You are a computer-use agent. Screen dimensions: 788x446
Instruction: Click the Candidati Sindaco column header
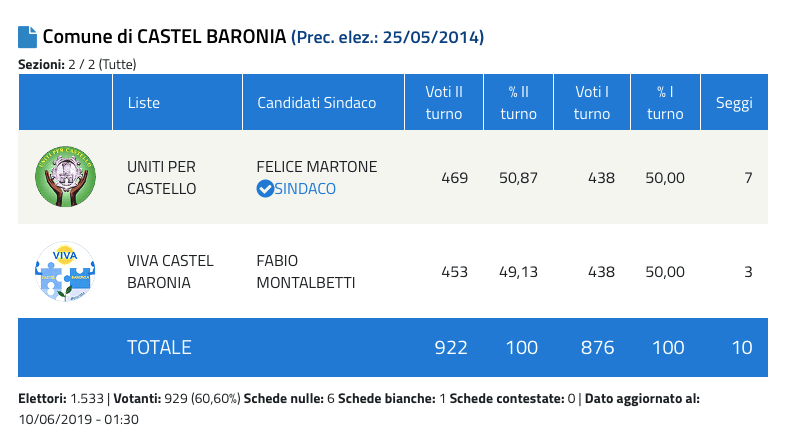point(316,102)
